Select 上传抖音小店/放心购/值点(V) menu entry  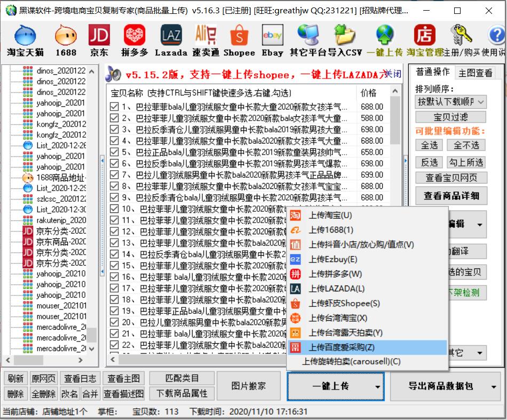(367, 245)
